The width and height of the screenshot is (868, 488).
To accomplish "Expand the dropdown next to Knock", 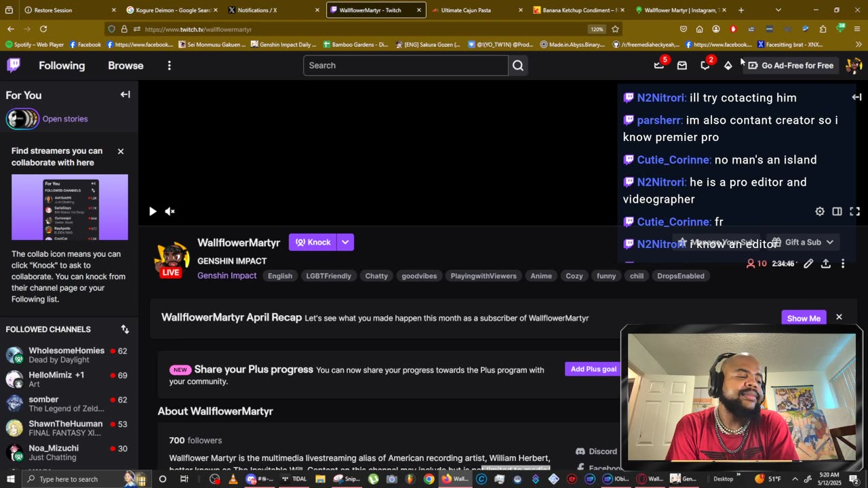I will click(345, 242).
